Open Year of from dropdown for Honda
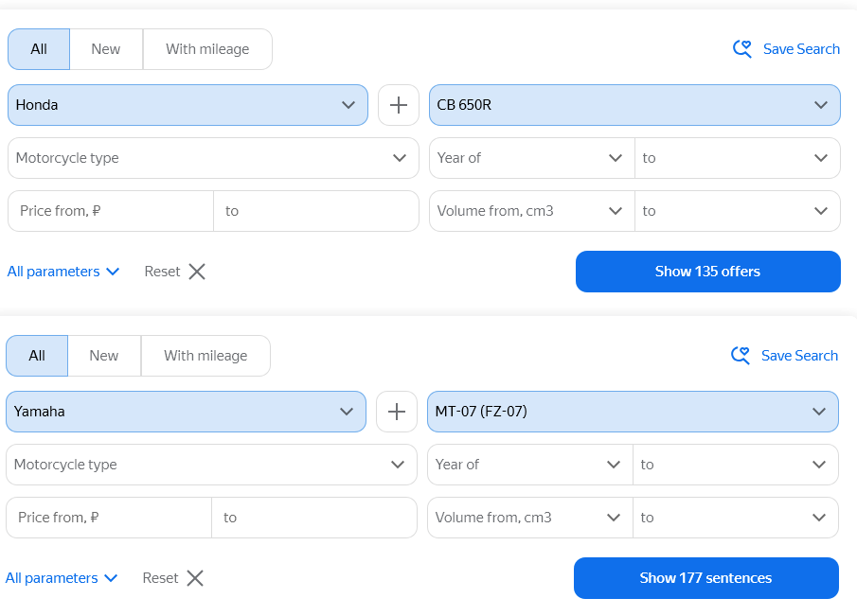Viewport: 857px width, 616px height. [532, 158]
